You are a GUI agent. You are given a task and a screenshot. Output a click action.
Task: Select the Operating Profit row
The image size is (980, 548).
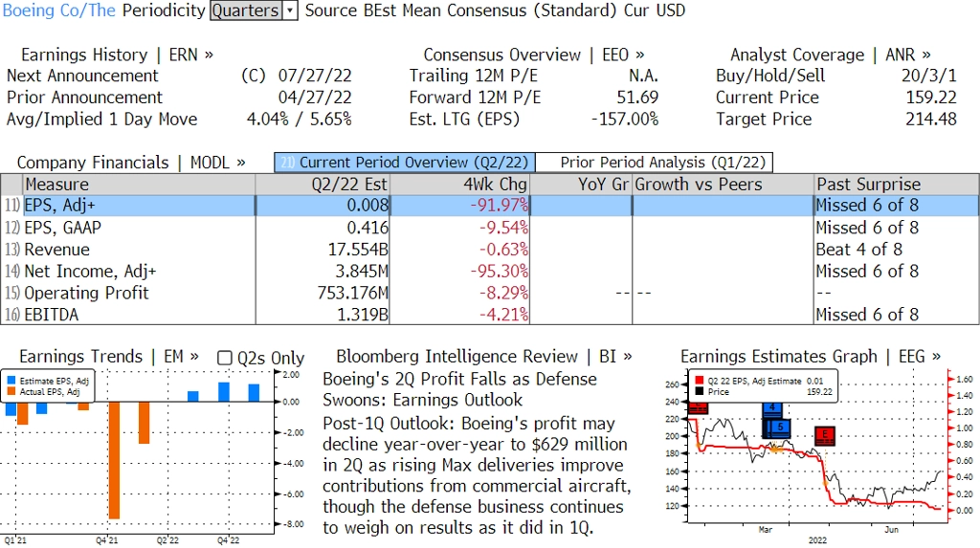(x=490, y=293)
